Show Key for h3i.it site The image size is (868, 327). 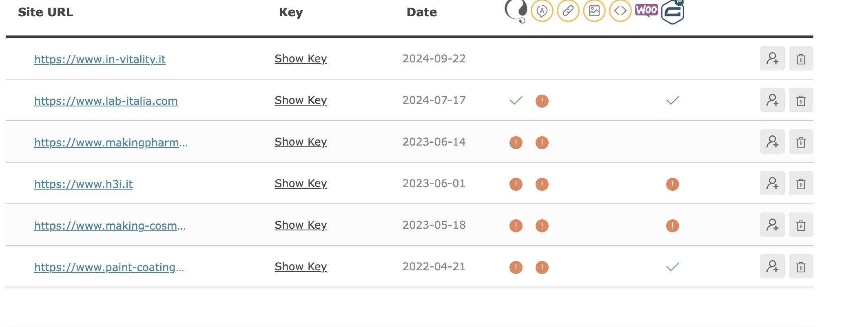point(301,183)
